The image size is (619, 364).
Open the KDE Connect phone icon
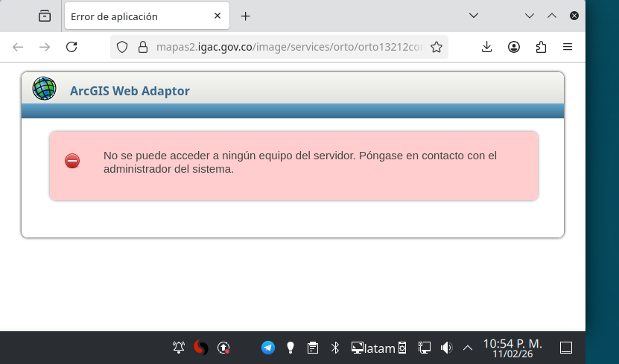click(x=402, y=348)
